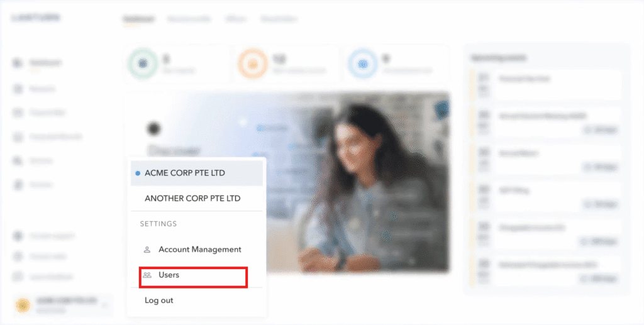
Task: Switch to ANOTHER CORP PTE LTD
Action: click(x=192, y=198)
